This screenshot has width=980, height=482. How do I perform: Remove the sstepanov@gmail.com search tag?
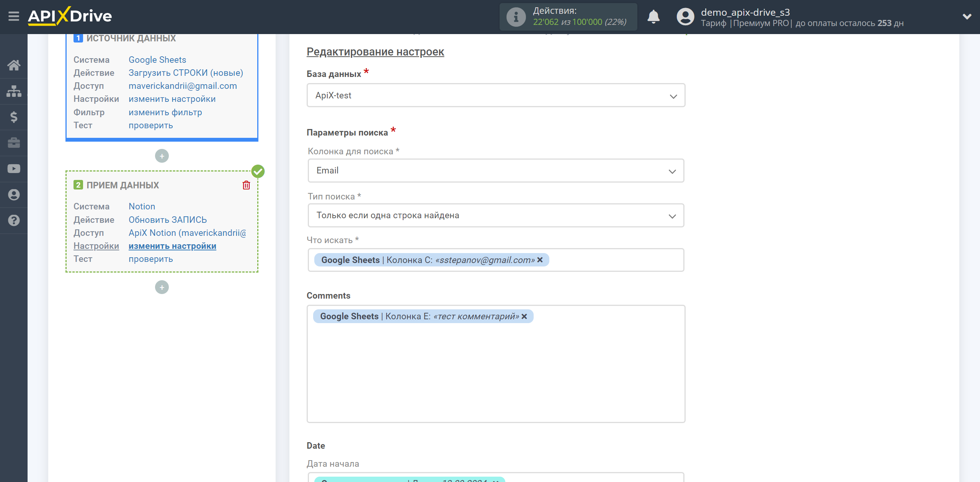pyautogui.click(x=540, y=260)
